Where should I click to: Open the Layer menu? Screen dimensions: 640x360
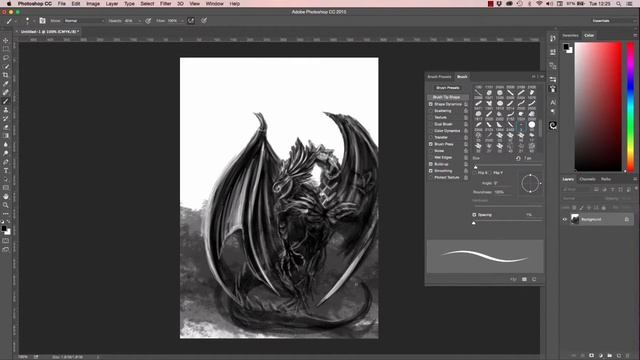coord(112,4)
